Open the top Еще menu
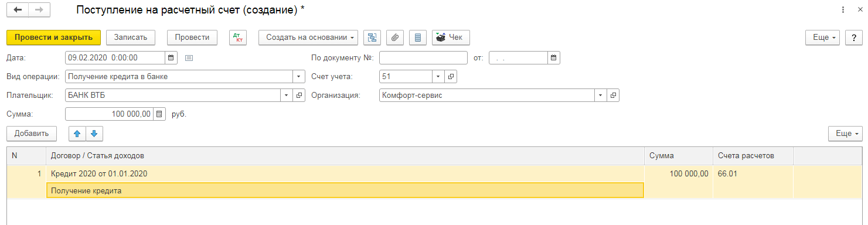The height and width of the screenshot is (225, 868). tap(823, 37)
